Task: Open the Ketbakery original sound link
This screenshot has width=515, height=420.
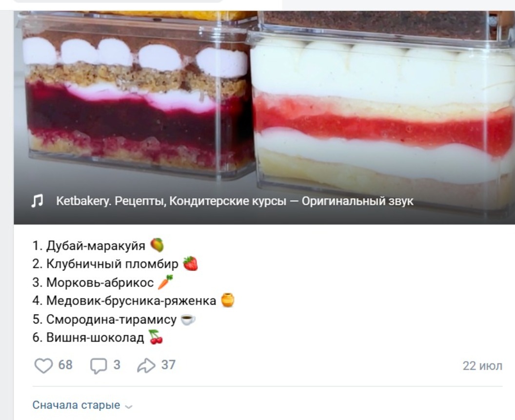Action: [x=235, y=201]
